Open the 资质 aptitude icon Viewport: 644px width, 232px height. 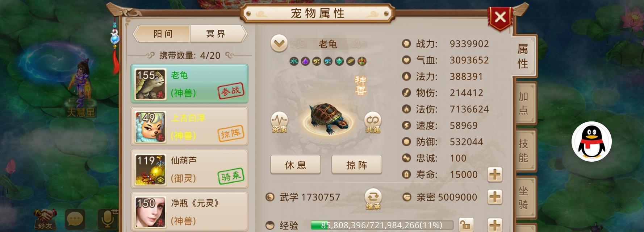tap(279, 122)
